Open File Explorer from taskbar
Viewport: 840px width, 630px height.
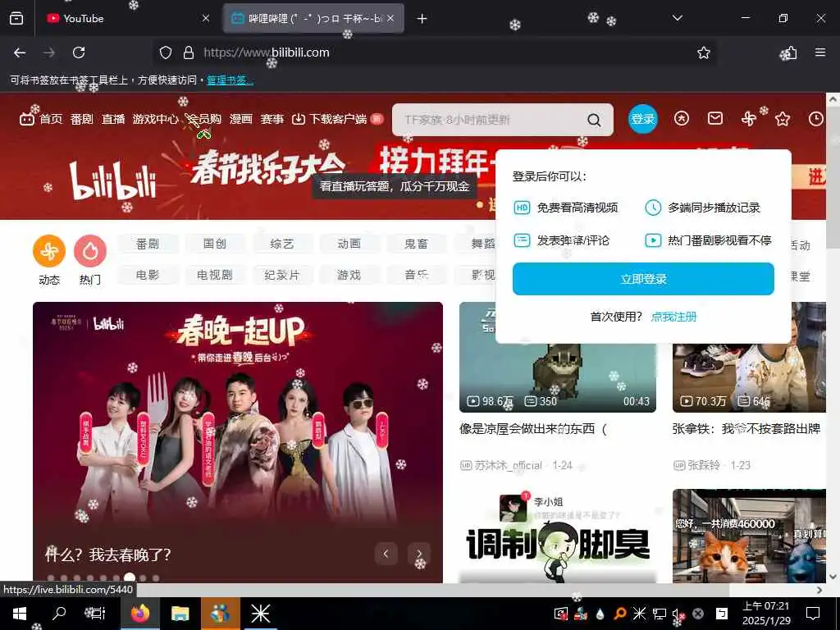pyautogui.click(x=180, y=613)
